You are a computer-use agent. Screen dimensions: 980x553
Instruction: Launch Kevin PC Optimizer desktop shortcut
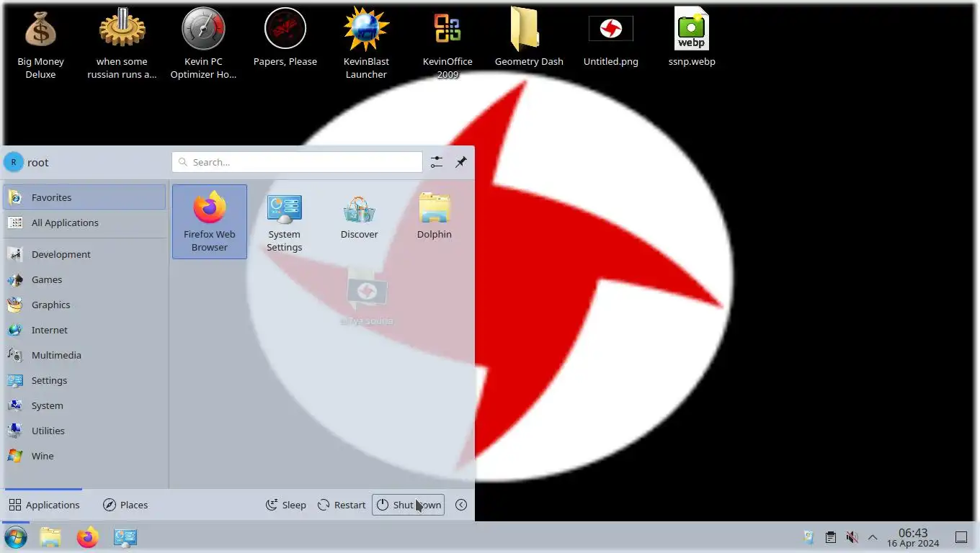(x=203, y=43)
